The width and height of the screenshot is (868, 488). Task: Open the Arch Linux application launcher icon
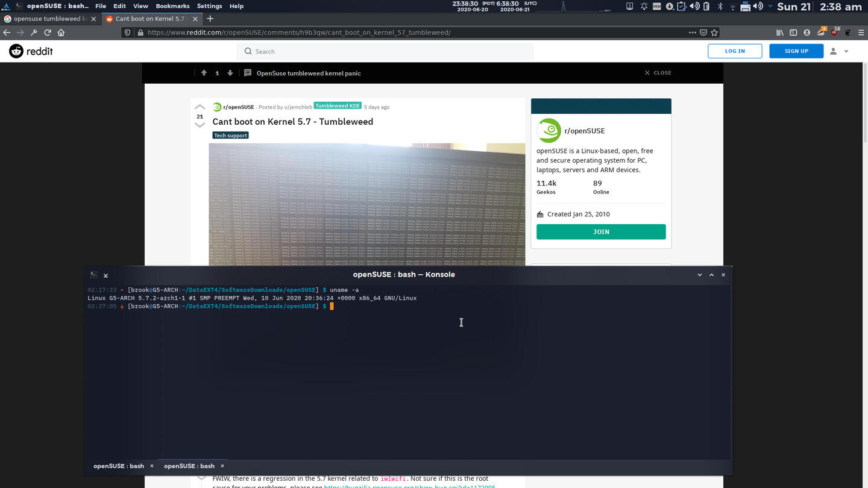[x=5, y=6]
